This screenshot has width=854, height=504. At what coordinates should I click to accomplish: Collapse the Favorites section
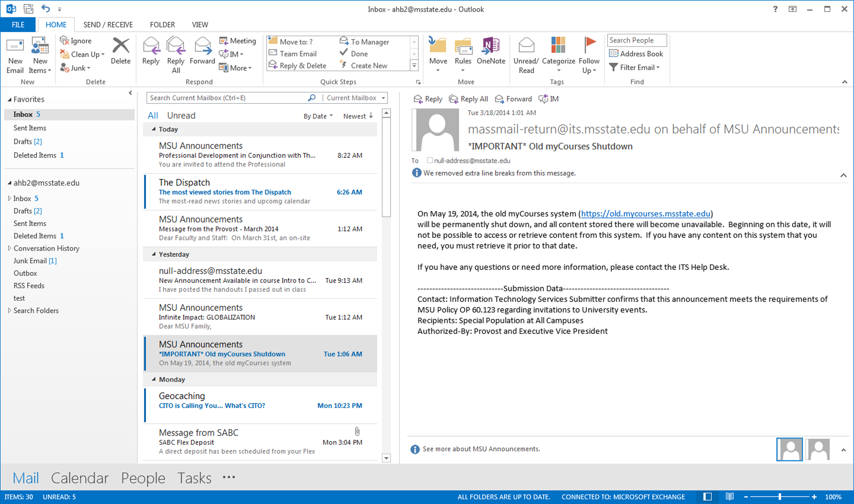9,99
